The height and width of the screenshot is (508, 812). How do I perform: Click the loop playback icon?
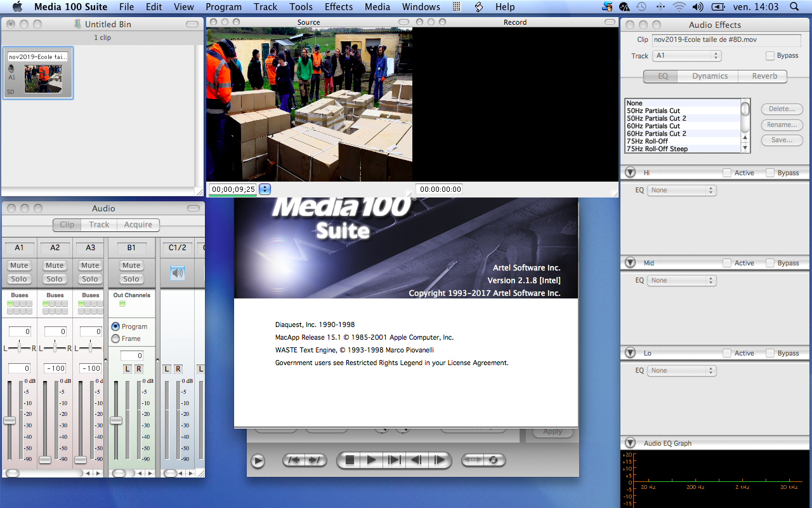492,460
